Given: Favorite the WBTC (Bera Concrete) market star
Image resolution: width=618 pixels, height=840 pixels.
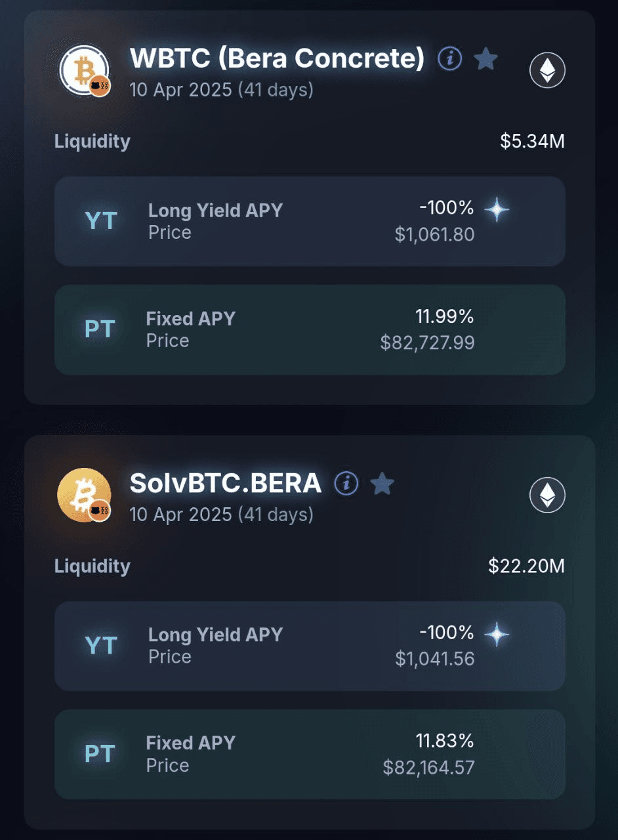Looking at the screenshot, I should (485, 59).
